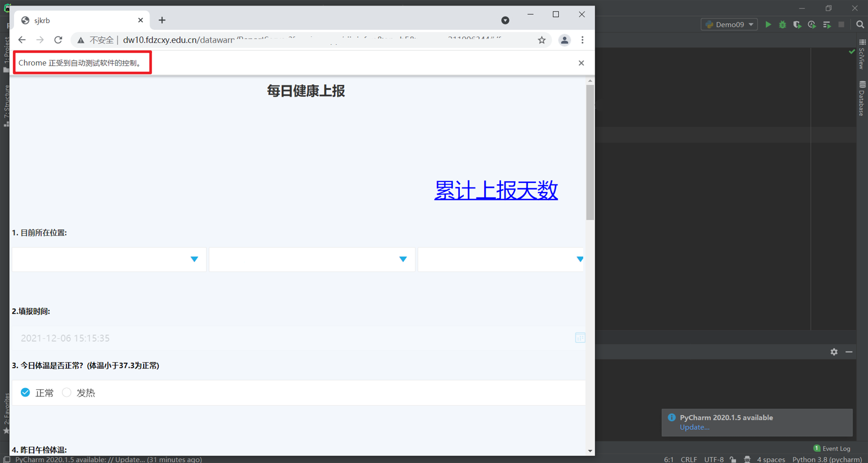Select 正常 temperature radio option
868x463 pixels.
pos(25,392)
